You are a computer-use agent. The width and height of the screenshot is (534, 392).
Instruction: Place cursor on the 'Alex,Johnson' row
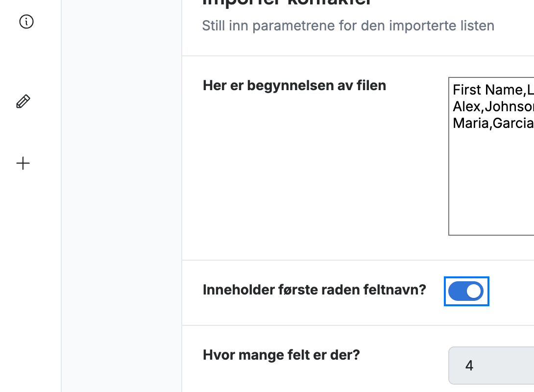pyautogui.click(x=493, y=107)
